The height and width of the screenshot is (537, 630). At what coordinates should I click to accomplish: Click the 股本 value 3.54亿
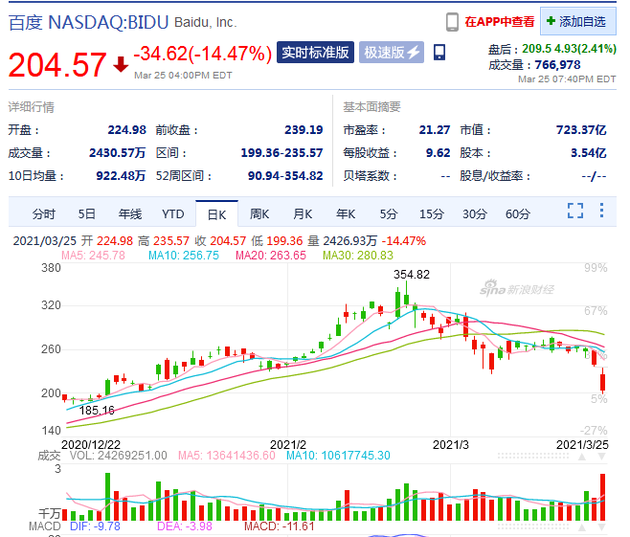(589, 153)
